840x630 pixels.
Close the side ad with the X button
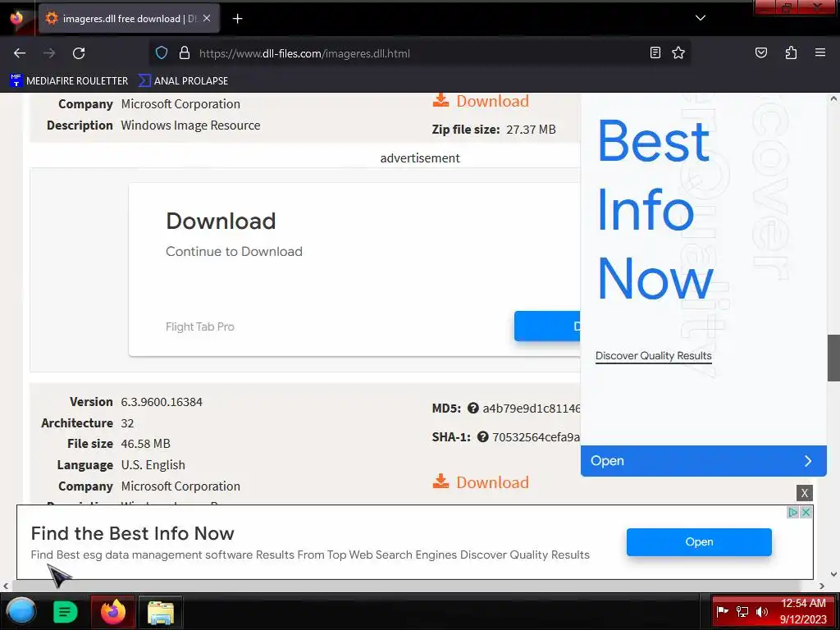click(x=804, y=493)
